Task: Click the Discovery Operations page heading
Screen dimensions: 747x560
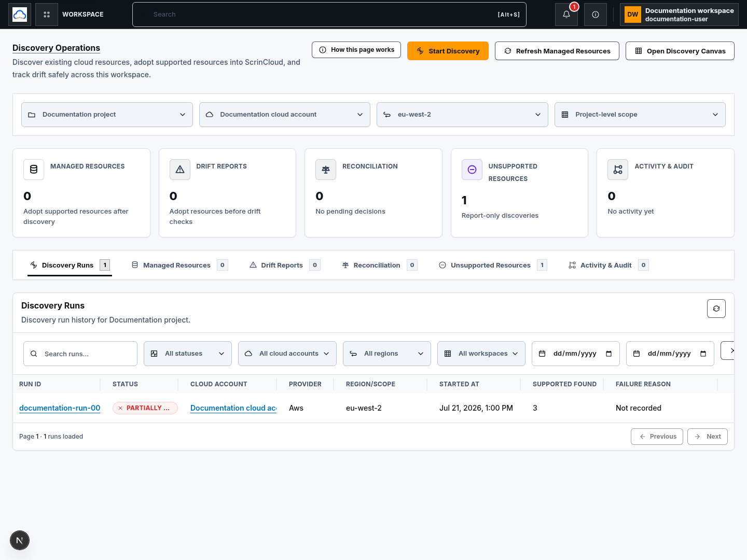Action: point(56,48)
